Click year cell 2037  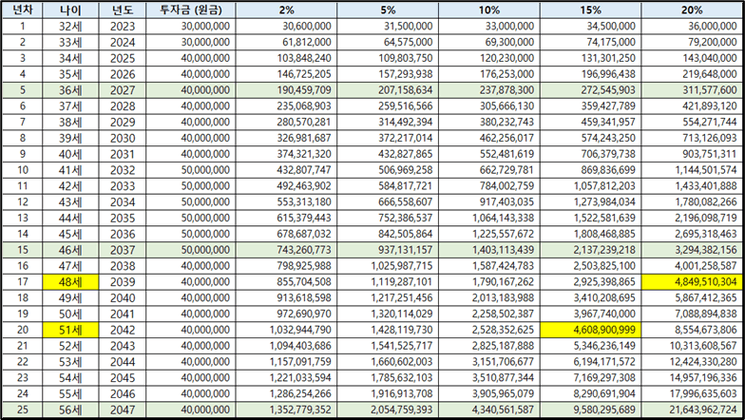click(122, 250)
